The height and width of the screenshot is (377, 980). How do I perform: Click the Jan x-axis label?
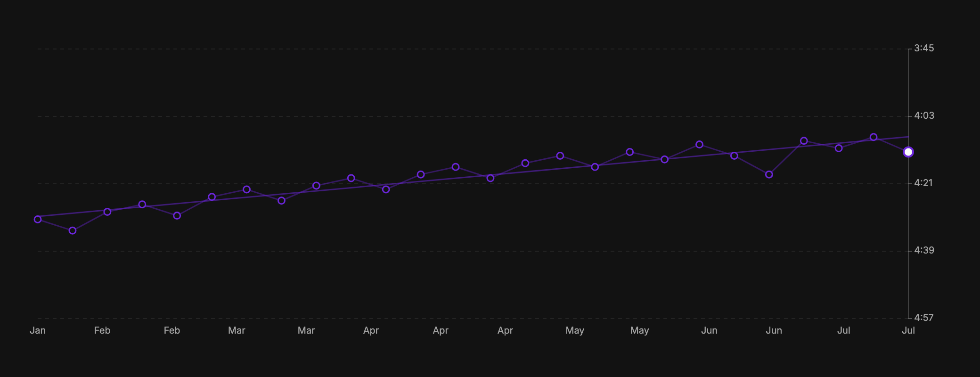tap(38, 330)
